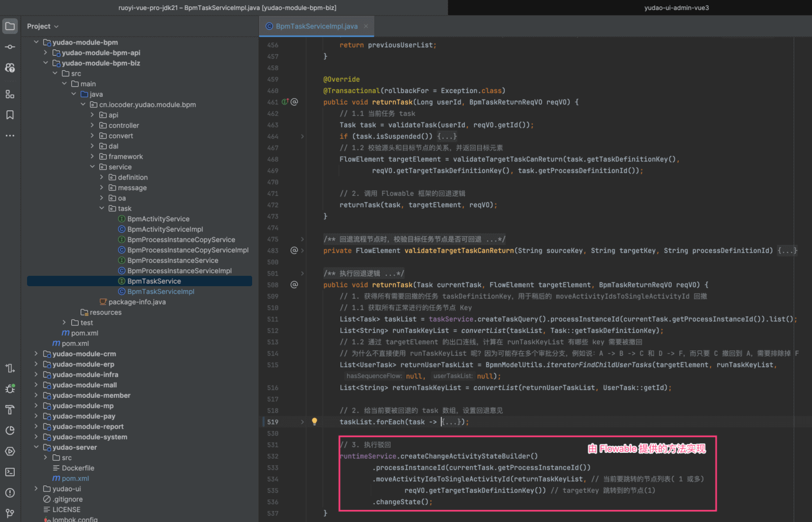This screenshot has width=812, height=522.
Task: Open BpmProcessInstanceServiceImpl in the project tree
Action: point(179,271)
